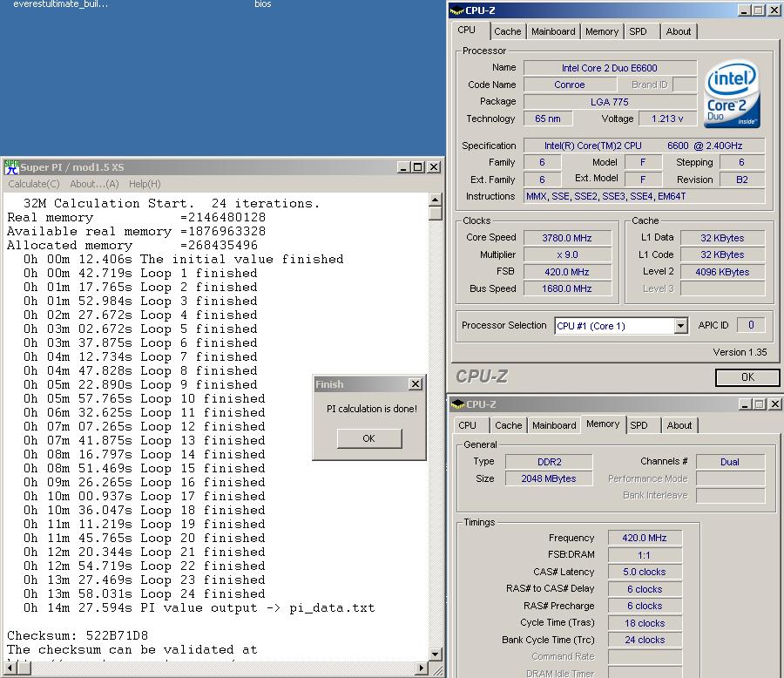
Task: Click Super PI horizontal scrollbar right arrow
Action: tap(422, 668)
